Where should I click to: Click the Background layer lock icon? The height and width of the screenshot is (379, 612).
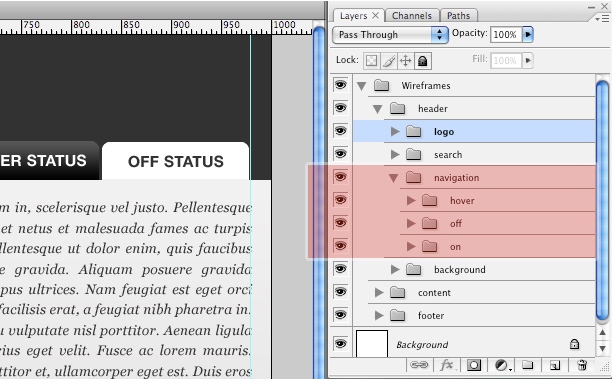coord(574,344)
